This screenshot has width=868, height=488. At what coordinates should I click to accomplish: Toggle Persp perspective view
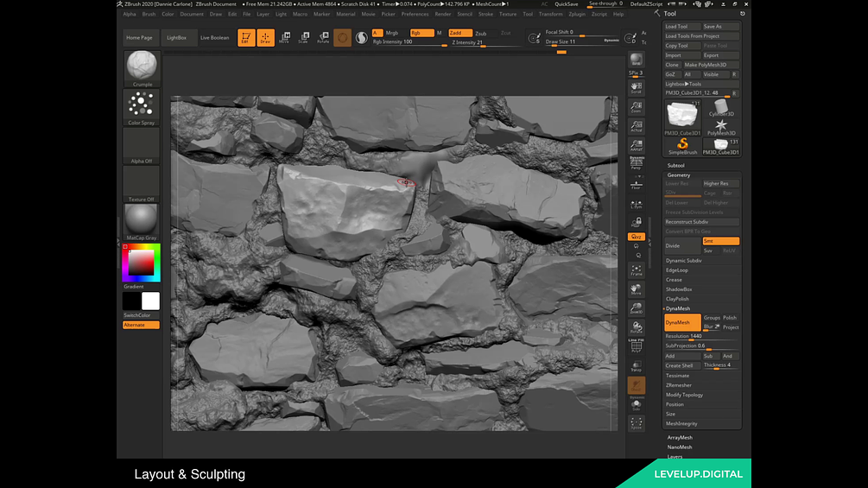coord(636,162)
